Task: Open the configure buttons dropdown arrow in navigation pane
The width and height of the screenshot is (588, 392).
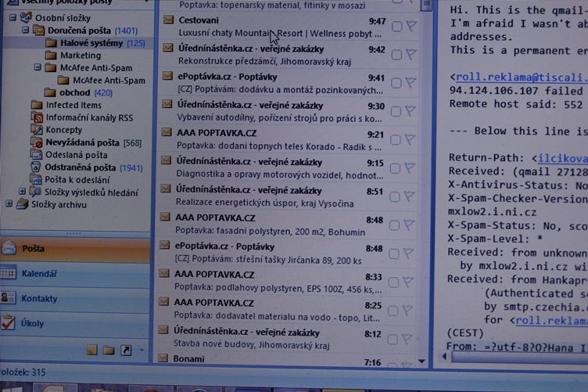Action: tap(142, 351)
